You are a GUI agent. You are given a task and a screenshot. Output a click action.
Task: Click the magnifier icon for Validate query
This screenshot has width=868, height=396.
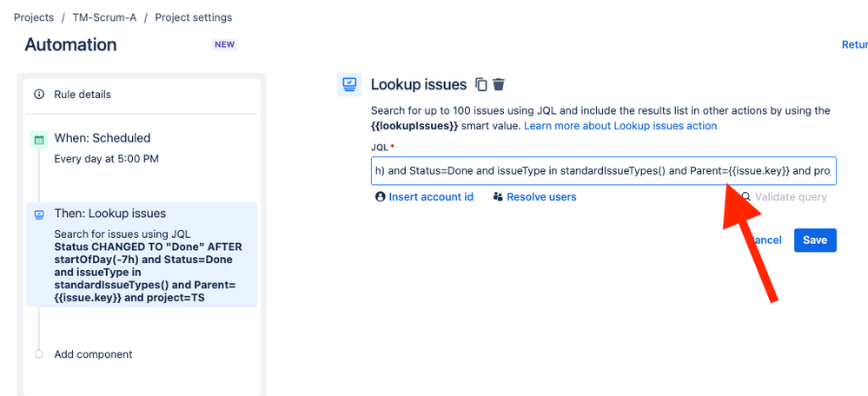coord(745,197)
